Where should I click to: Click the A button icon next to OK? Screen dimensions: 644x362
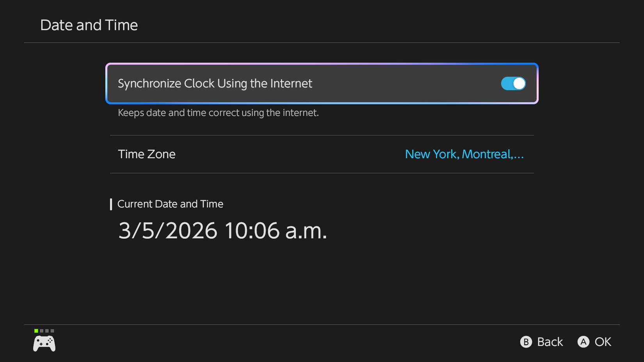pyautogui.click(x=584, y=342)
